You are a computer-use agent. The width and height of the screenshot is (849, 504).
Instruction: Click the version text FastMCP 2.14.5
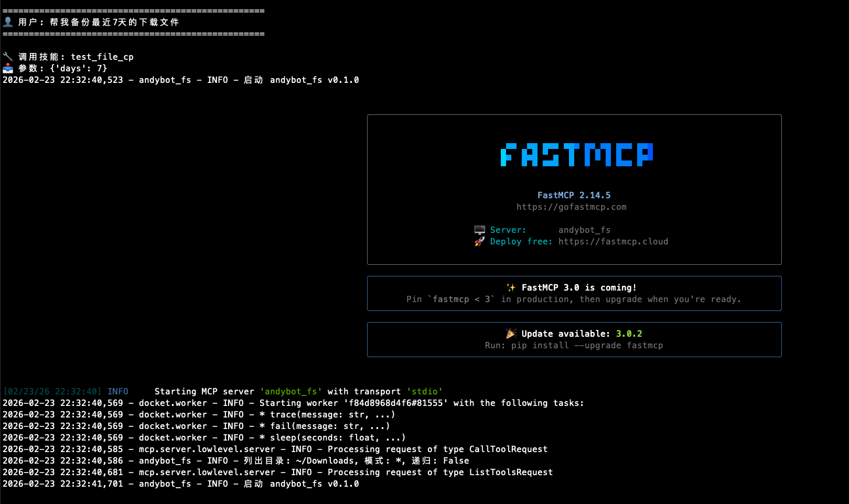tap(574, 195)
